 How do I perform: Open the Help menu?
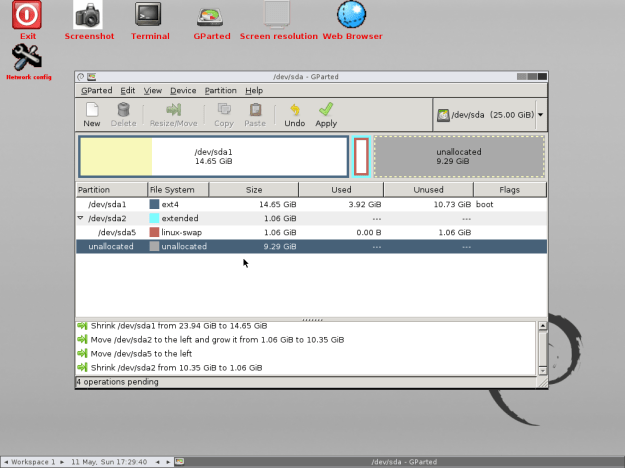[254, 90]
